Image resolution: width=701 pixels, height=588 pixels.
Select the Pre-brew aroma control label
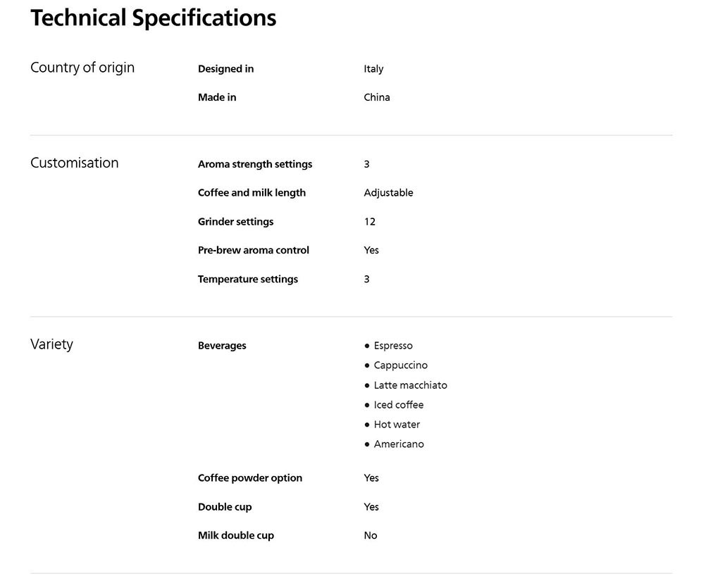pyautogui.click(x=253, y=251)
